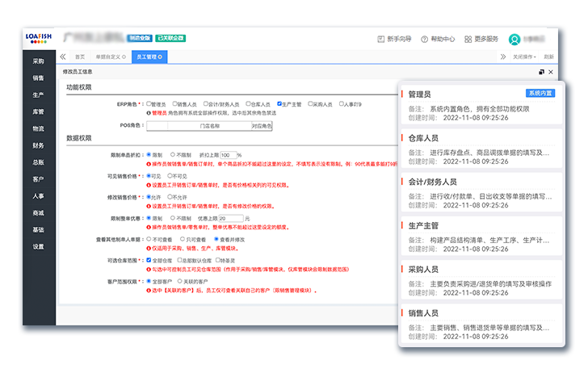Check the 管理员 ERP role checkbox

[x=149, y=104]
